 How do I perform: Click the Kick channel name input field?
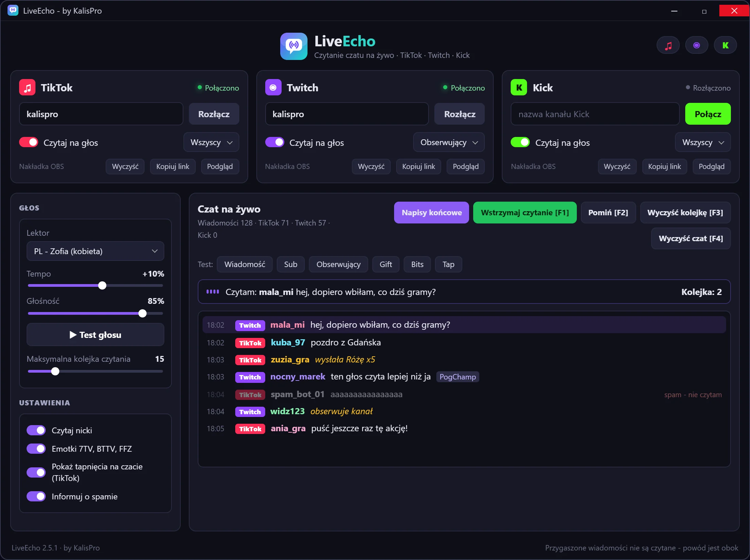tap(595, 114)
